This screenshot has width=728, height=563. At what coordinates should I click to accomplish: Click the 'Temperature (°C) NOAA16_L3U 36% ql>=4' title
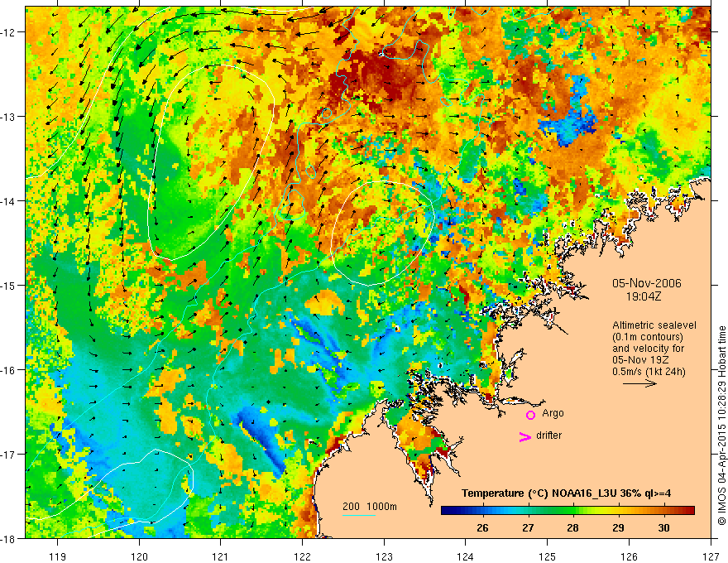point(566,493)
